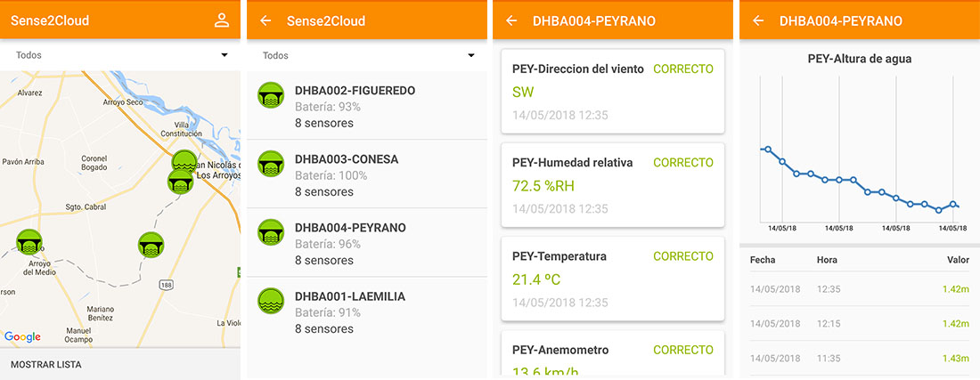This screenshot has width=980, height=380.
Task: Select the first data point on chart
Action: click(768, 150)
